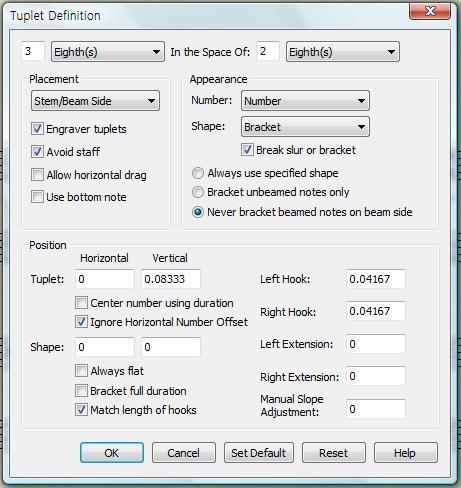The image size is (461, 488).
Task: Click Tuplet horizontal position field
Action: tap(105, 279)
